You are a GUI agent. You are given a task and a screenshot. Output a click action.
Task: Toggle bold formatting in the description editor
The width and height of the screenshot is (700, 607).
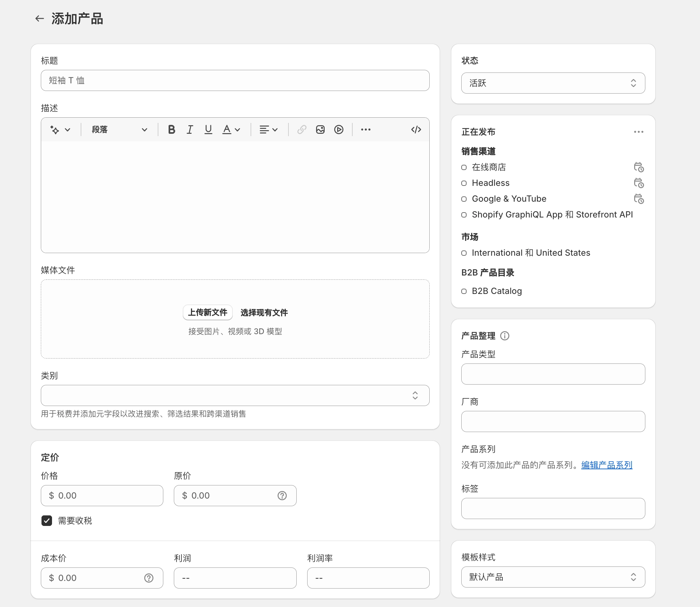tap(171, 130)
